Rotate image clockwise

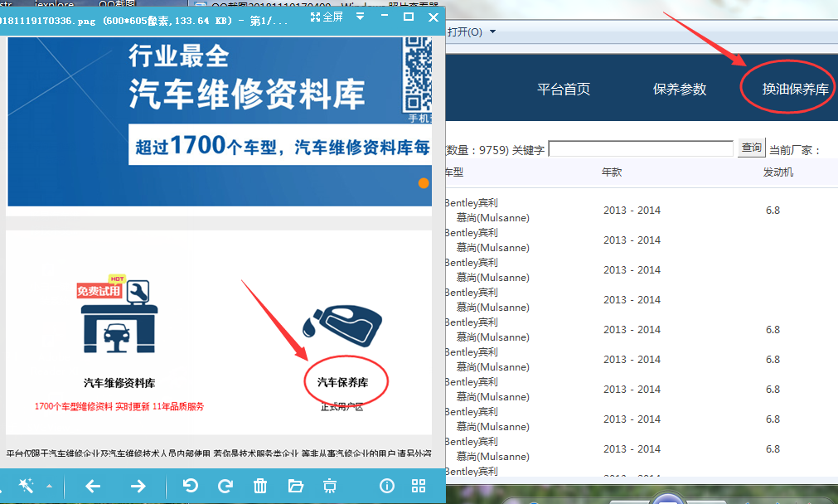225,486
